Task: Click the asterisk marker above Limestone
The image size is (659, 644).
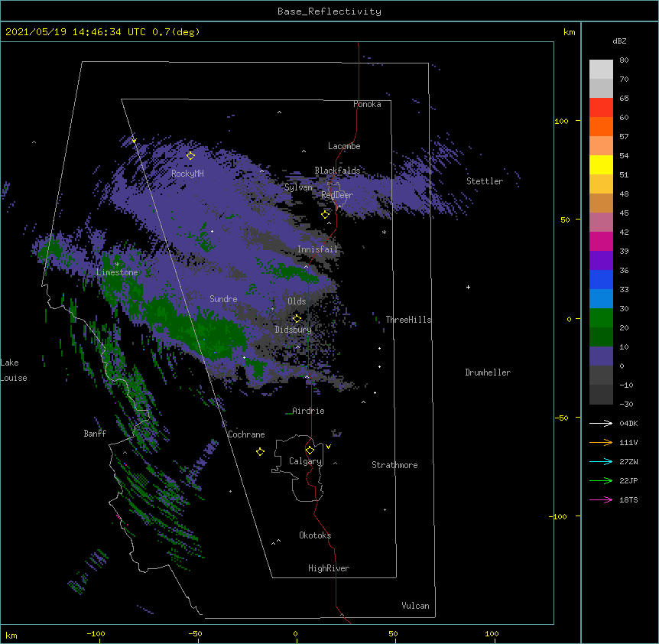Action: [117, 264]
